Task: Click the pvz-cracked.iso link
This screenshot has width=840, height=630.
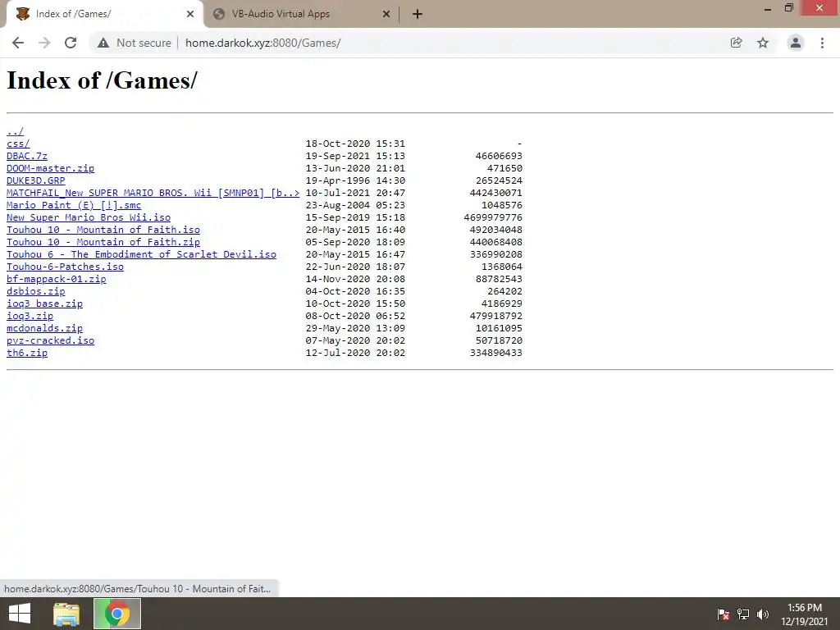Action: tap(50, 340)
